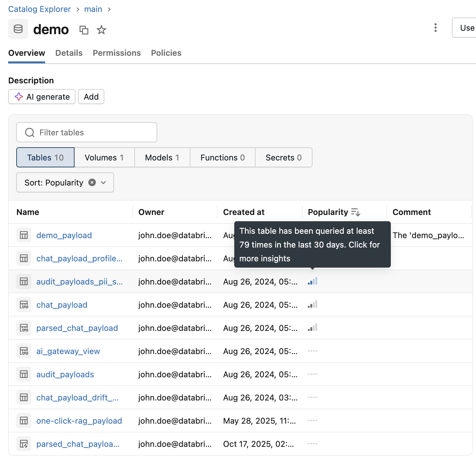Switch to the Overview tab

(x=27, y=53)
